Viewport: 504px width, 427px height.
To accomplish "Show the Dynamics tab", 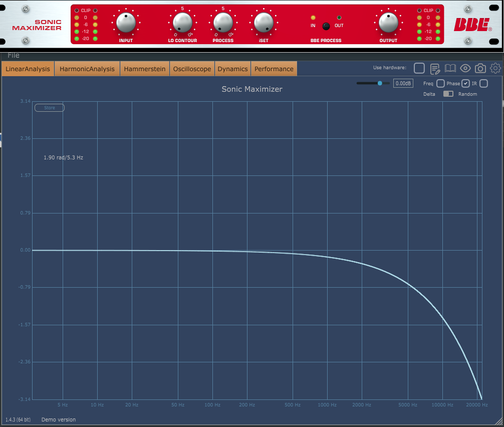I will (x=233, y=69).
